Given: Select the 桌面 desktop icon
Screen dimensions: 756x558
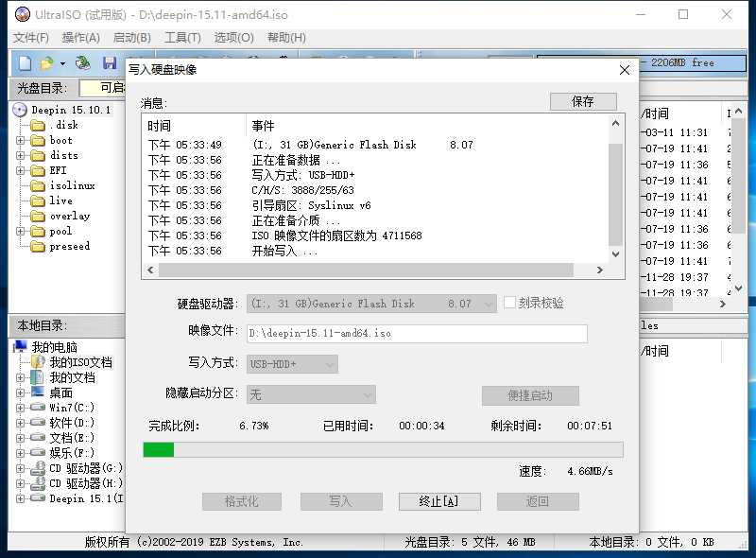Looking at the screenshot, I should point(38,392).
